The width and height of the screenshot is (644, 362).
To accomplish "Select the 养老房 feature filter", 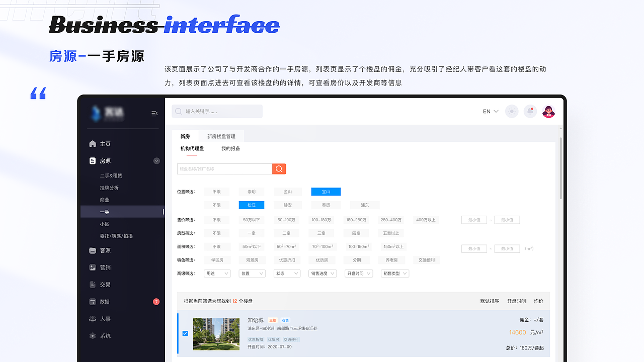I will (391, 260).
